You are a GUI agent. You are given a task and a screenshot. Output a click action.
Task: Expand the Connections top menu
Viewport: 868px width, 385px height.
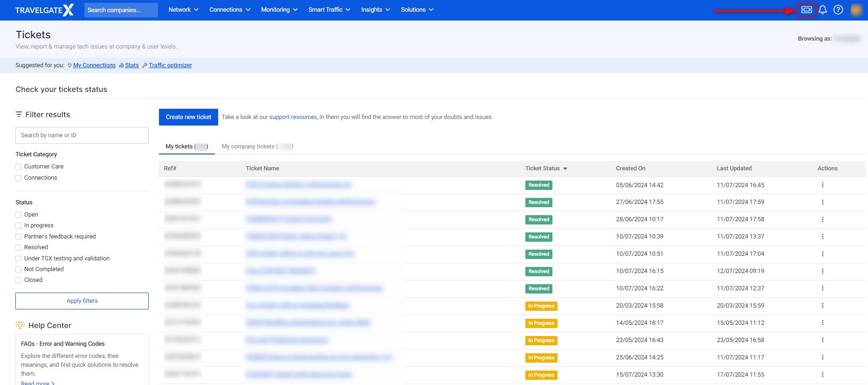(x=230, y=10)
